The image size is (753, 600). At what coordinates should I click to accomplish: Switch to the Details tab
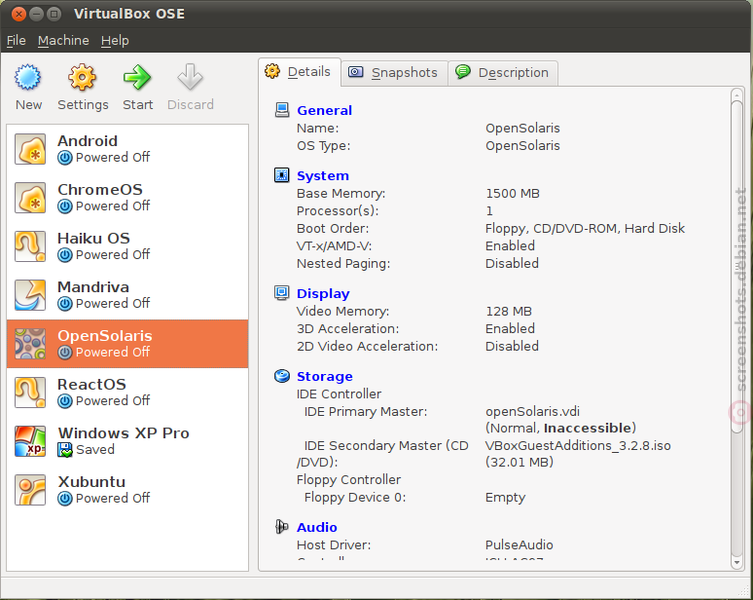[300, 72]
